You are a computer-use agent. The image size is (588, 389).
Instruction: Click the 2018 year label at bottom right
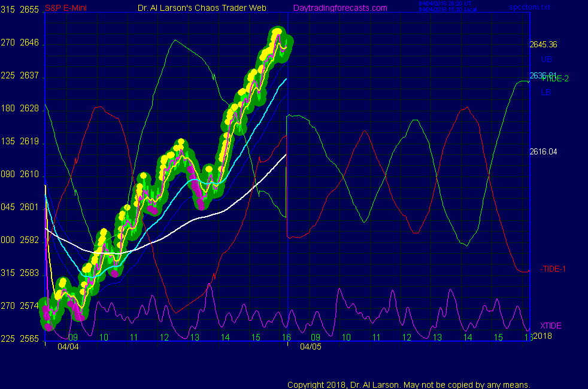point(542,335)
